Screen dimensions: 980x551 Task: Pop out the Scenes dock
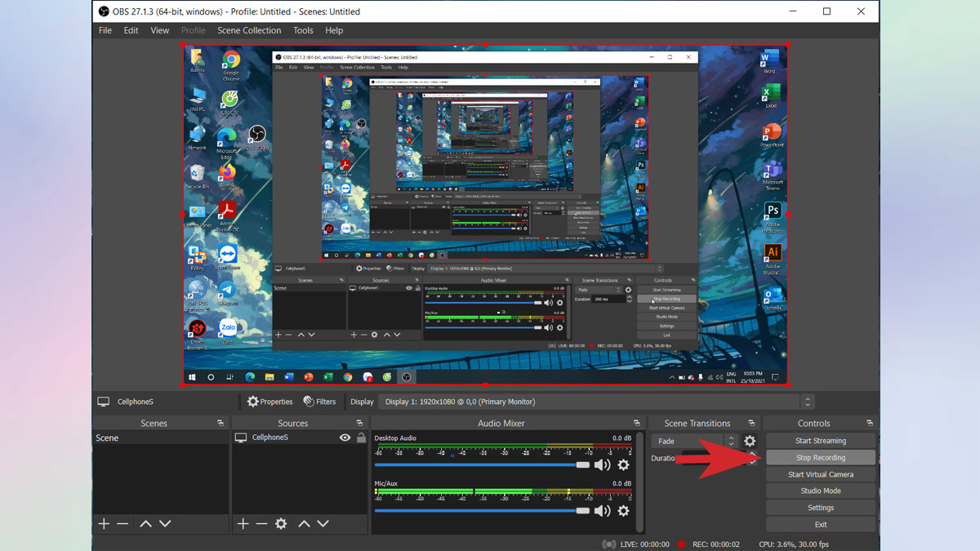point(220,423)
